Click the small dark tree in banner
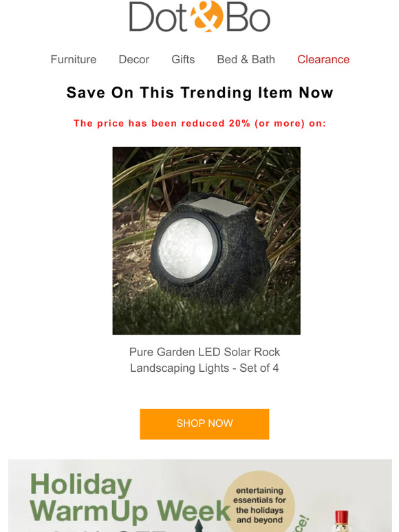This screenshot has width=399, height=532. (x=199, y=525)
